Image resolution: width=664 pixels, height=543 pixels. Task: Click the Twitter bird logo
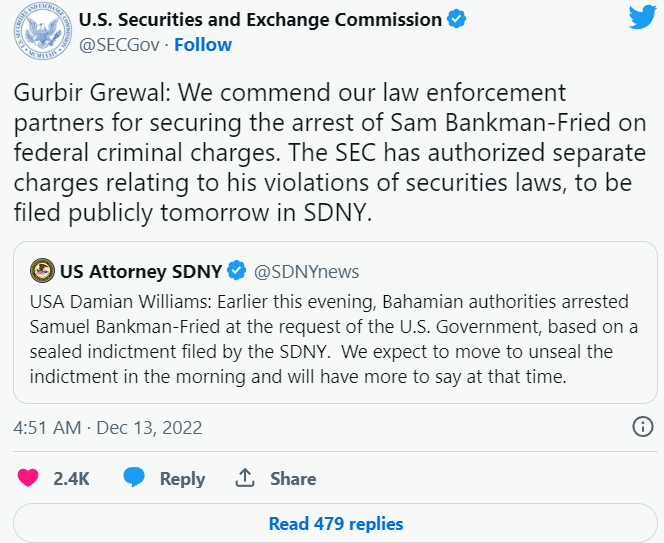642,17
